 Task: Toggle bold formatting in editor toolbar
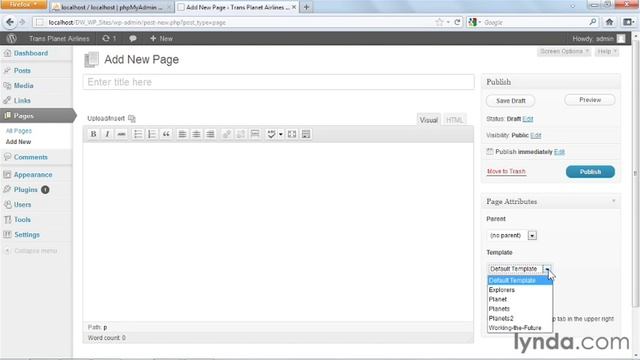[x=93, y=134]
